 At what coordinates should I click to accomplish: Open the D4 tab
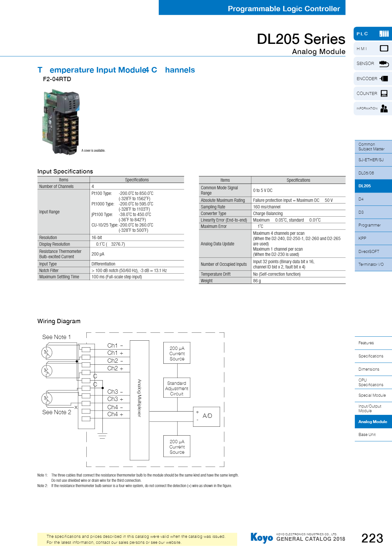[373, 199]
